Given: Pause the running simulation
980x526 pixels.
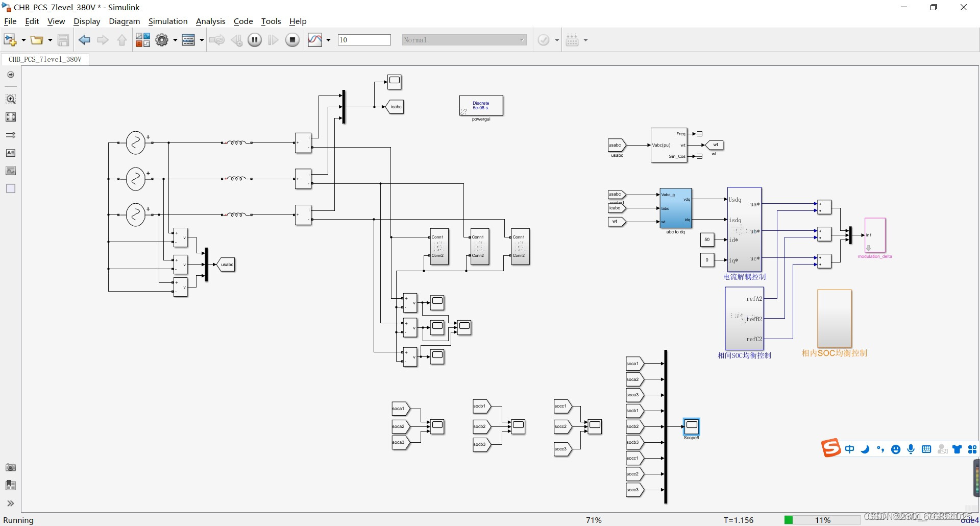Looking at the screenshot, I should [x=255, y=40].
